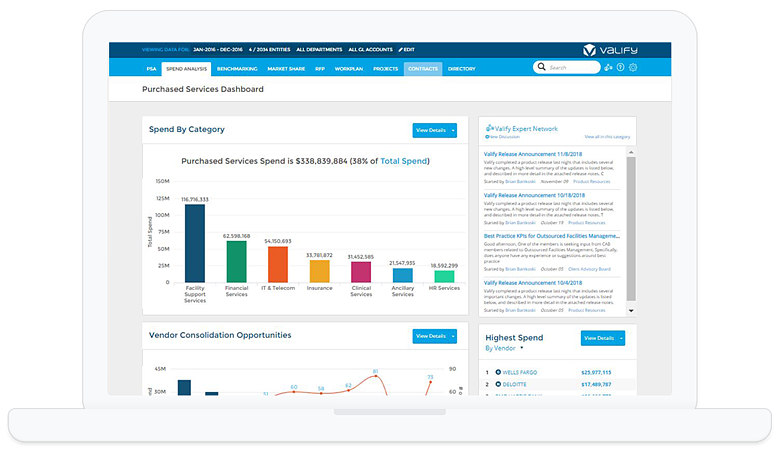Click the Valify logo
The image size is (779, 450).
[x=610, y=50]
